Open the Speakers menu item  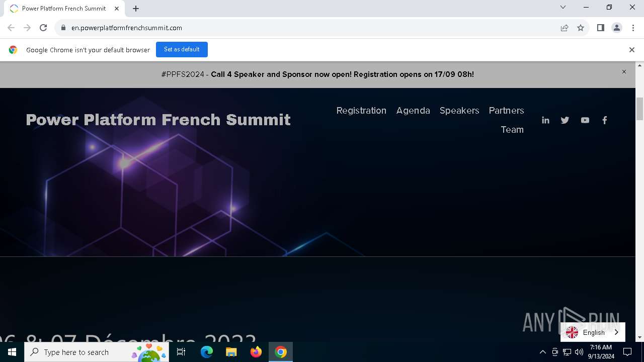(x=459, y=111)
